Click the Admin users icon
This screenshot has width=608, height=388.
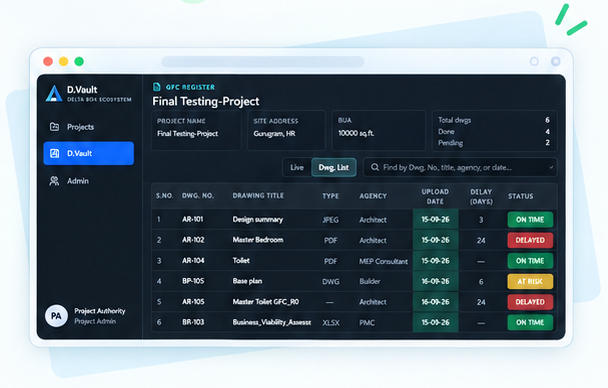coord(54,181)
